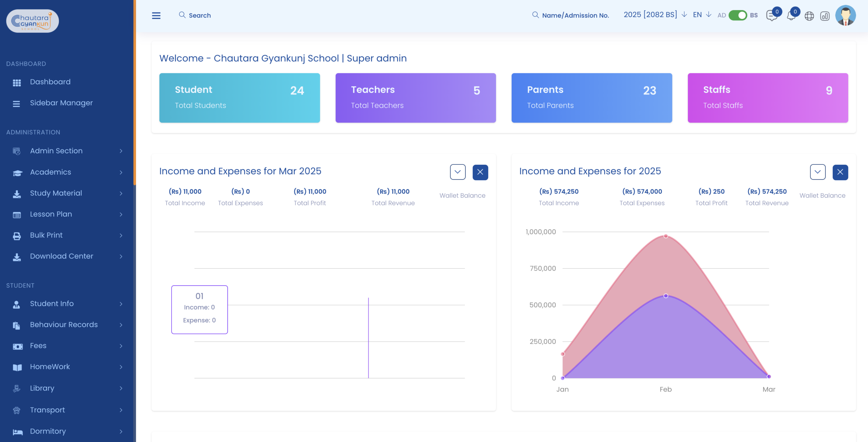The height and width of the screenshot is (442, 868).
Task: Click the Staffs total card
Action: point(768,98)
